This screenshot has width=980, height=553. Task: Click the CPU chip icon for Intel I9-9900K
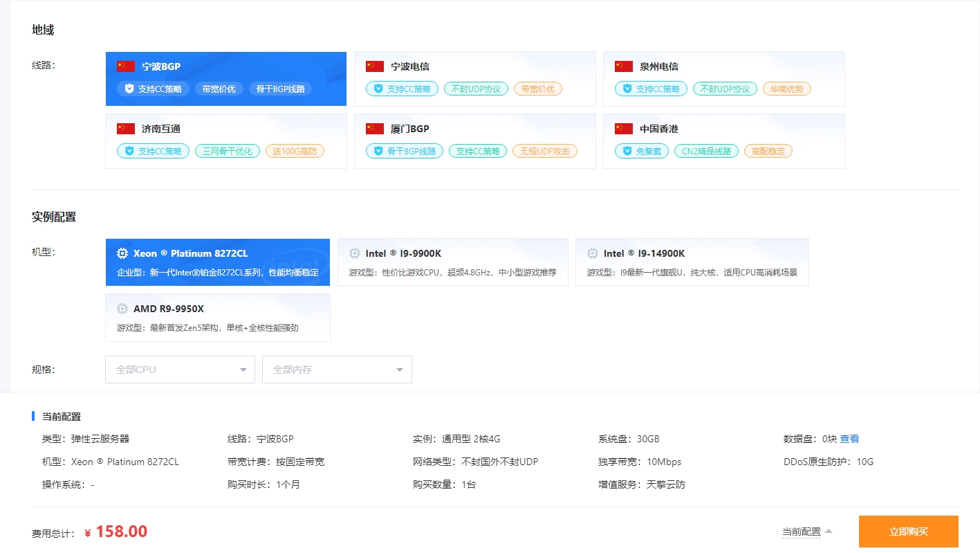(354, 253)
